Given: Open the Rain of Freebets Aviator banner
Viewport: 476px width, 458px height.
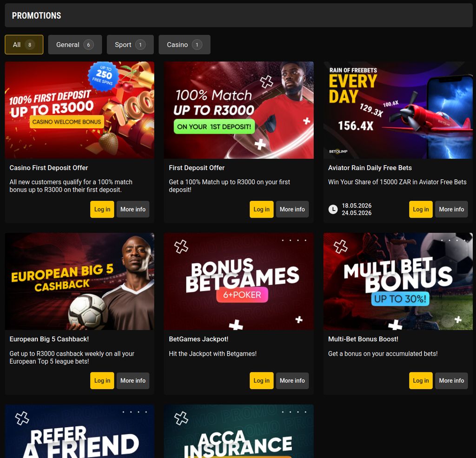Looking at the screenshot, I should (x=398, y=110).
